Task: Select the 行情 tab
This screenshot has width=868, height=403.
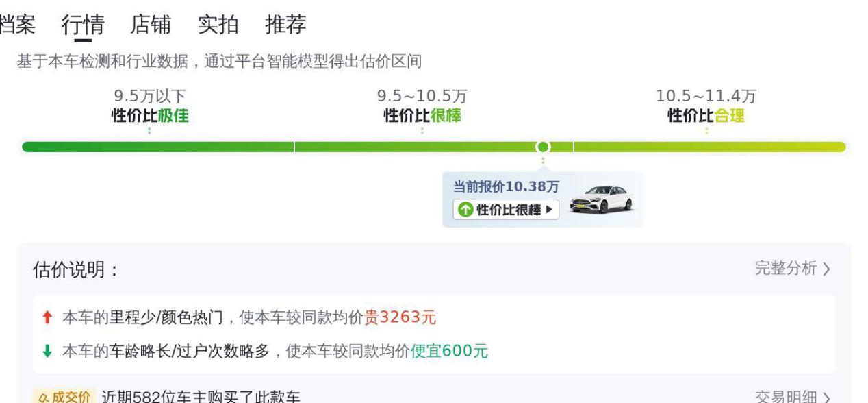Action: pyautogui.click(x=83, y=25)
